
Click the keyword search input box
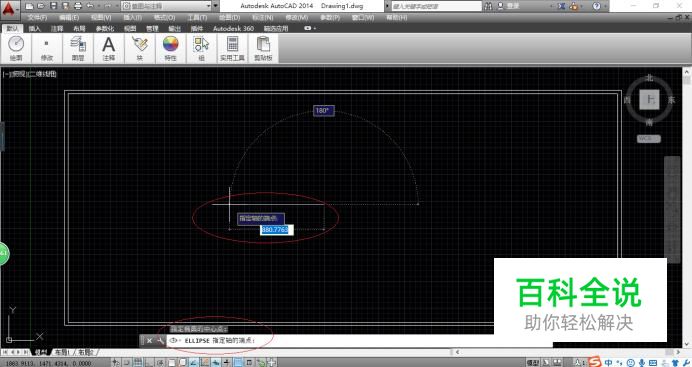(436, 6)
